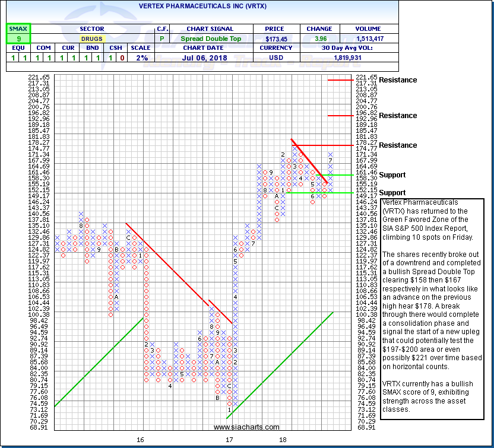
Task: Select the Resistance label at 196.82
Action: coord(398,116)
